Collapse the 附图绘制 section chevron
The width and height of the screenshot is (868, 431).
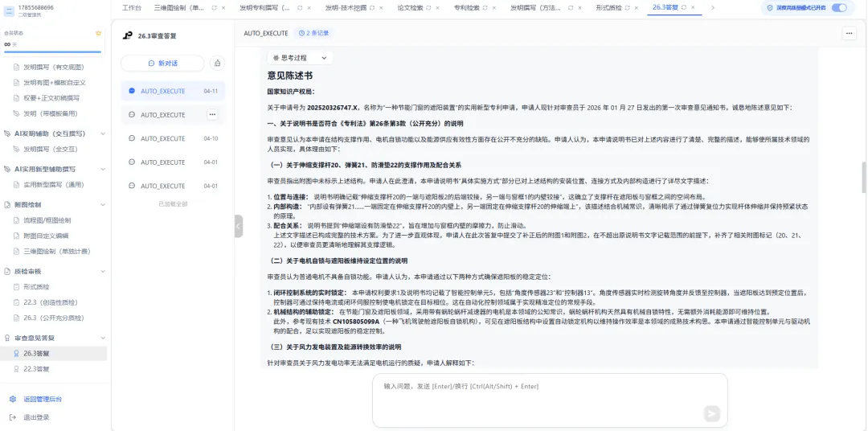(103, 204)
